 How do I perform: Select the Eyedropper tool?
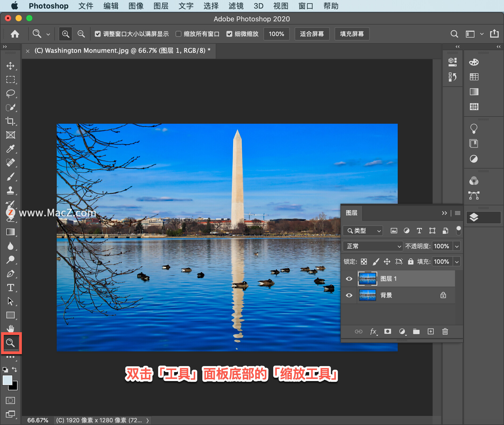pyautogui.click(x=10, y=149)
